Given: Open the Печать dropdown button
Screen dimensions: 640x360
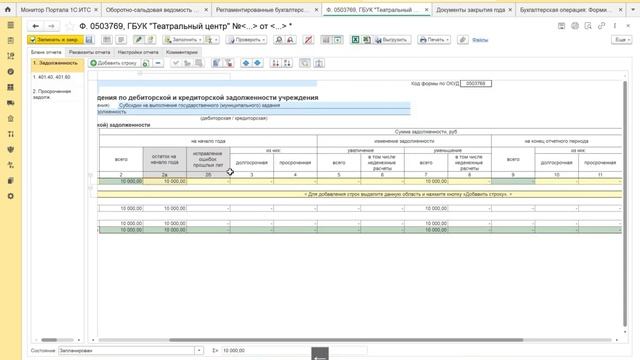Looking at the screenshot, I should point(434,40).
